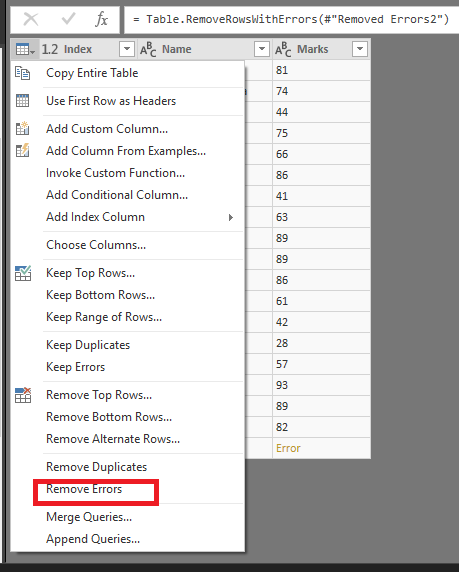Click inside the formula bar text
459x572 pixels.
coord(291,19)
